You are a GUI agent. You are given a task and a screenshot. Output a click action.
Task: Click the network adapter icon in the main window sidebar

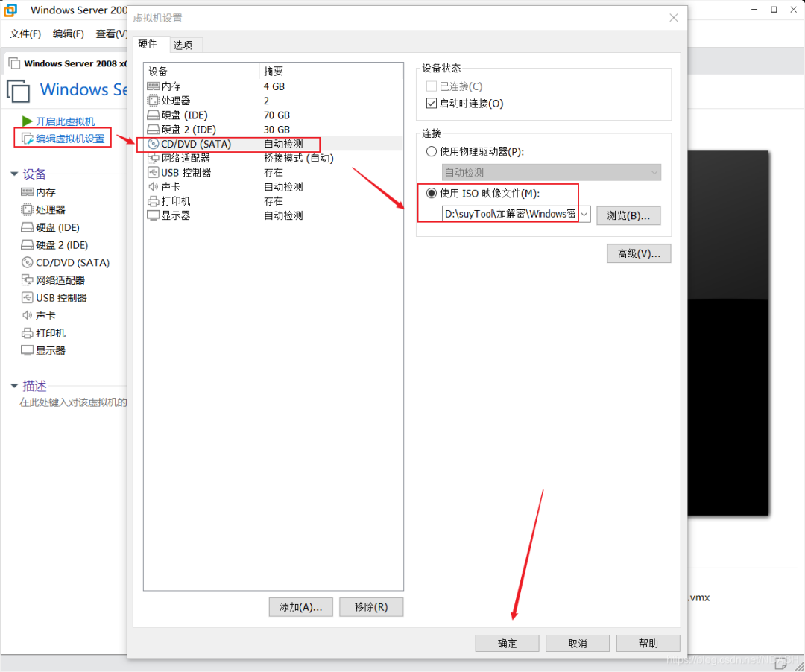point(28,279)
